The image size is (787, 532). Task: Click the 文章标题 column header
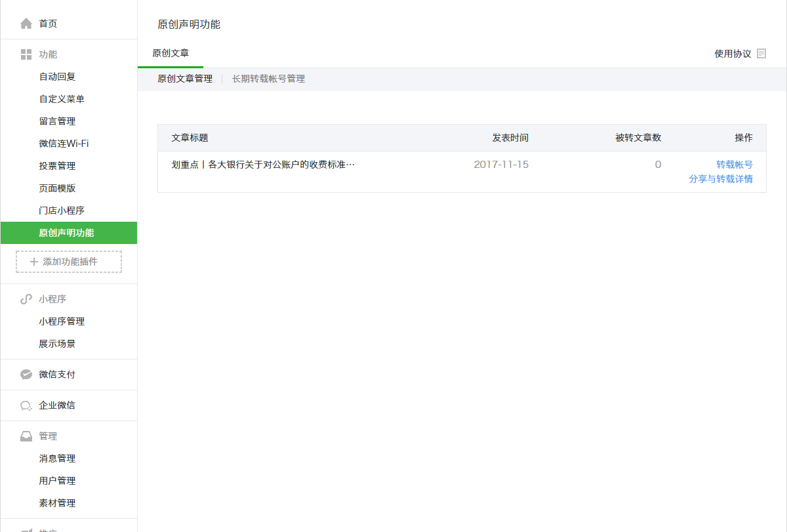tap(190, 138)
